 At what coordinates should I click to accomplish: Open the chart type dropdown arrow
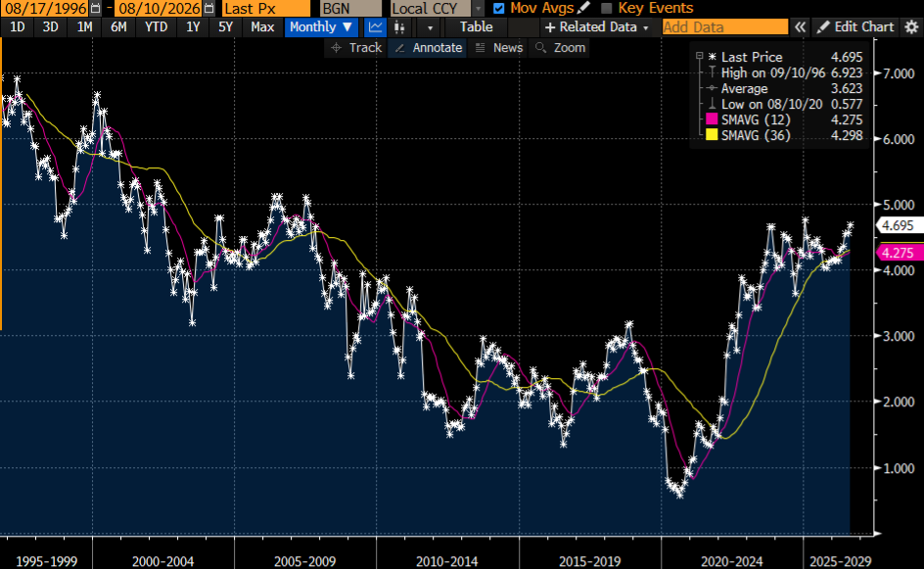pyautogui.click(x=430, y=27)
